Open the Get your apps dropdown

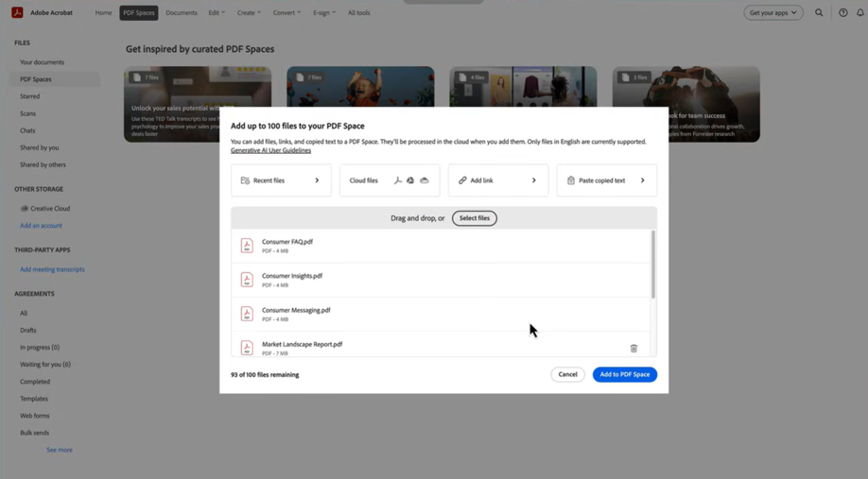773,12
